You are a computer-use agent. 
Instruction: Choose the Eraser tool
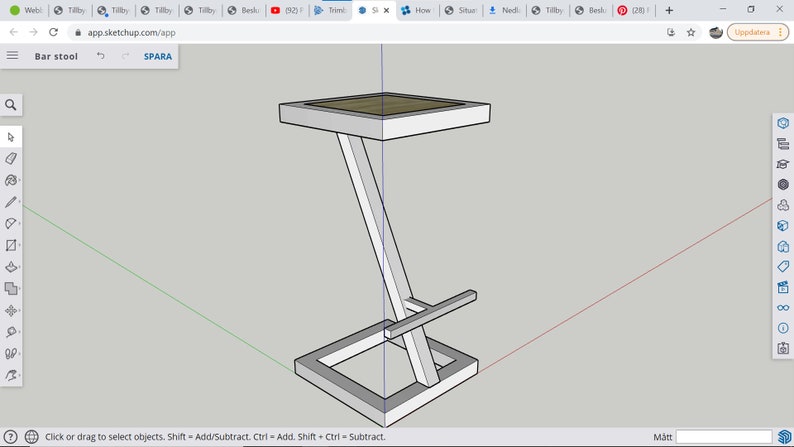tap(11, 158)
